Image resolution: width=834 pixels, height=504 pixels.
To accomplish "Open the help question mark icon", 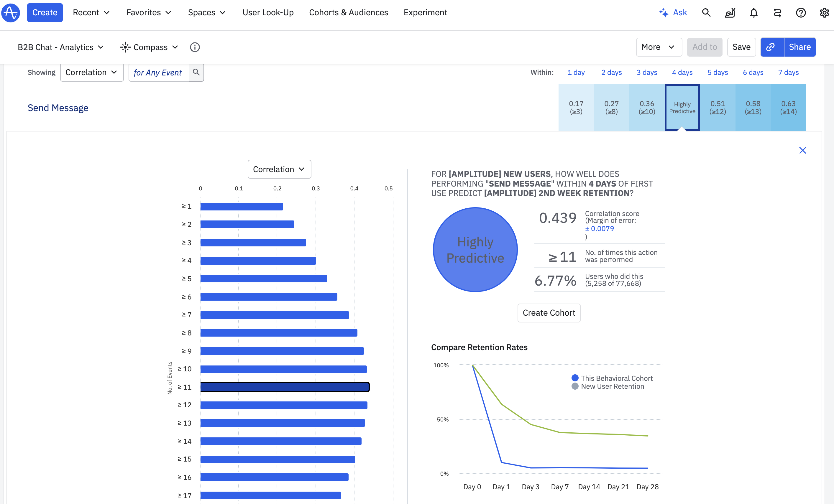I will click(x=800, y=12).
